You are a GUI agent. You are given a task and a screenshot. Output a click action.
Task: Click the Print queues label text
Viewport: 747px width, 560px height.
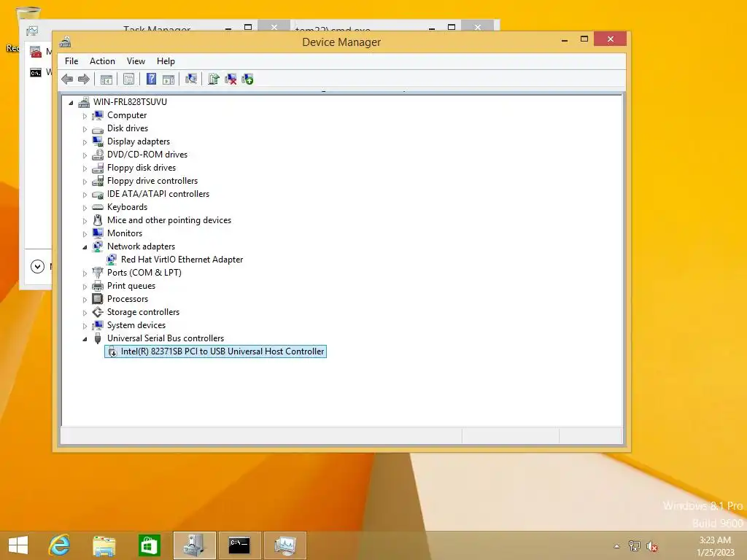pyautogui.click(x=131, y=286)
